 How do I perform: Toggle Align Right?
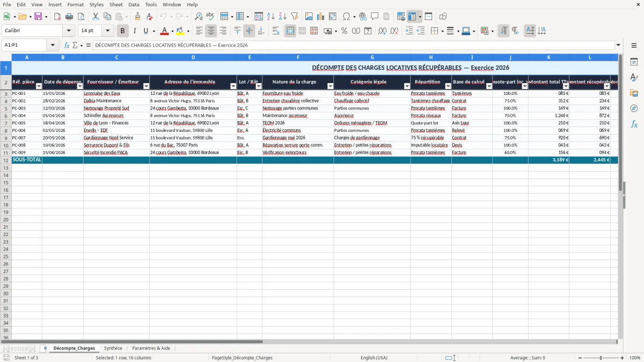pyautogui.click(x=223, y=31)
